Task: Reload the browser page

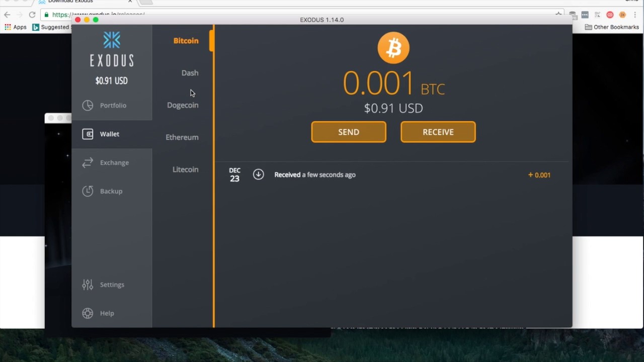Action: tap(32, 15)
